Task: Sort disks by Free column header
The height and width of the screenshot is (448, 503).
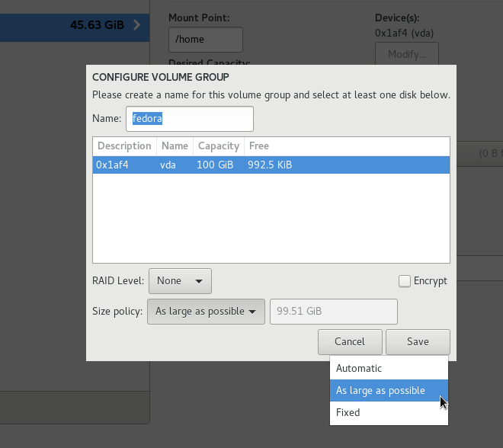Action: pyautogui.click(x=258, y=146)
